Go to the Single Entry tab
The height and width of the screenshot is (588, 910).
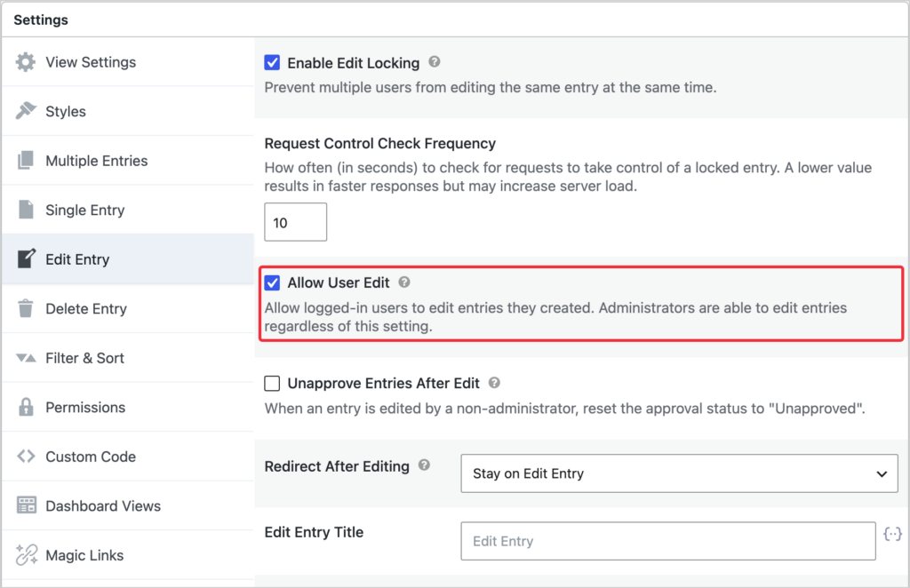click(128, 210)
